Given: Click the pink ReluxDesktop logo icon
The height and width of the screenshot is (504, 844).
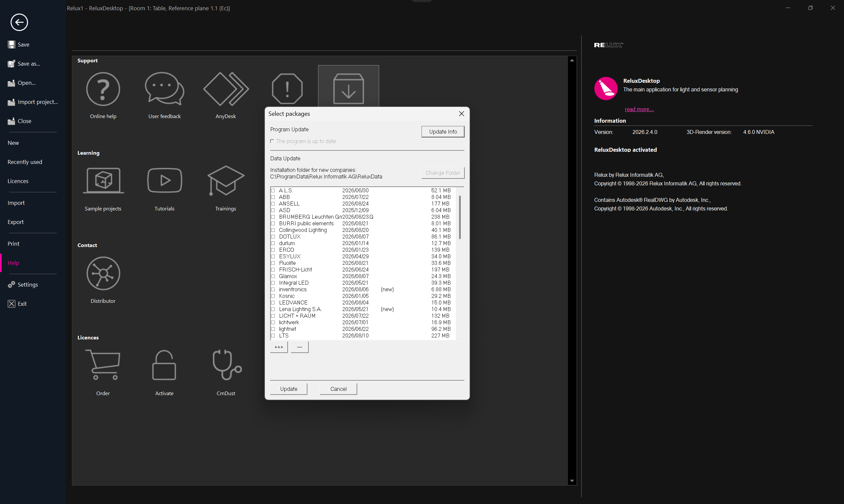Looking at the screenshot, I should pyautogui.click(x=606, y=89).
